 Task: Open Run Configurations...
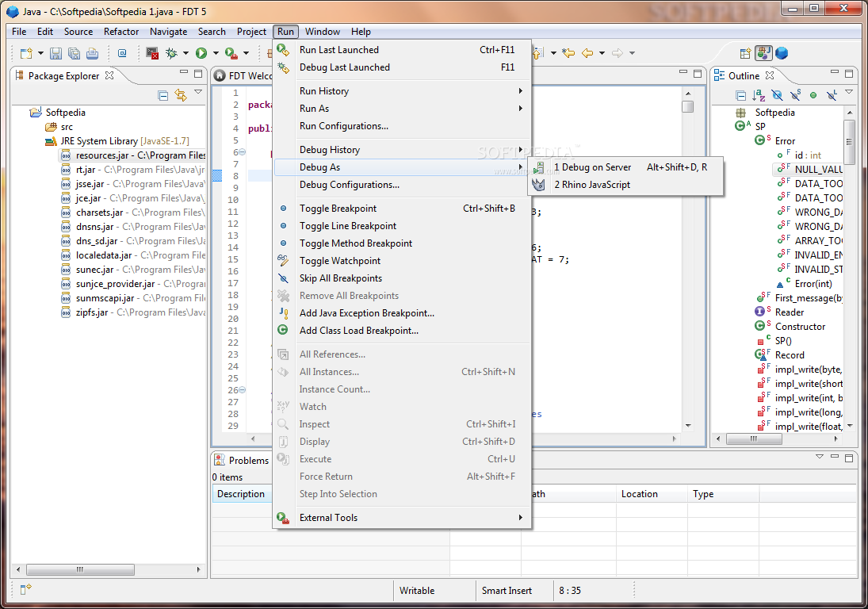point(403,126)
